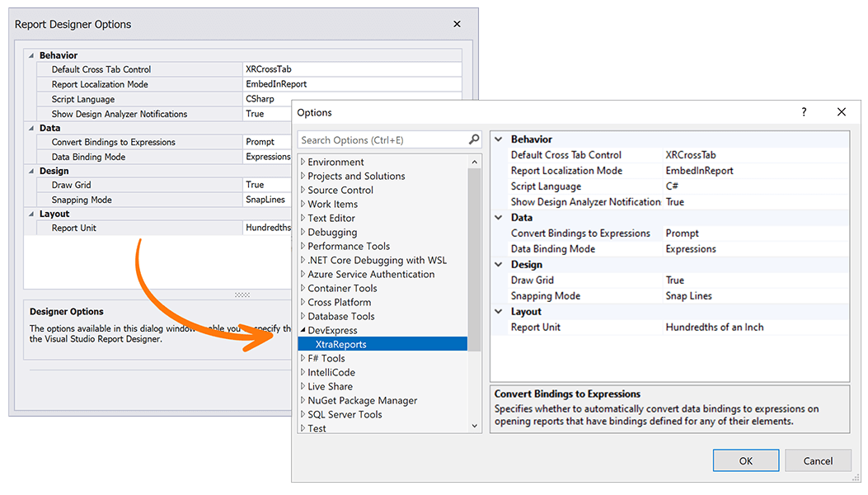
Task: Expand the Environment options node
Action: pos(302,162)
